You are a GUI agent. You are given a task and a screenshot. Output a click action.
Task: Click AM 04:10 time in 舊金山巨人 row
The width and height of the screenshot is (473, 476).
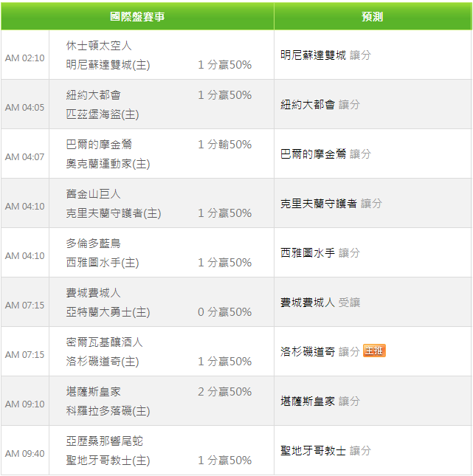pos(24,207)
